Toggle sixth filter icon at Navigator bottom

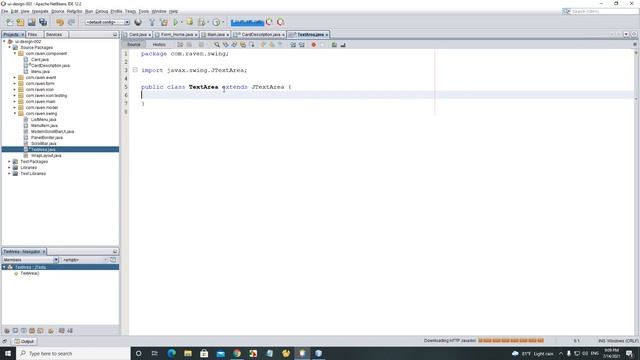[51, 331]
